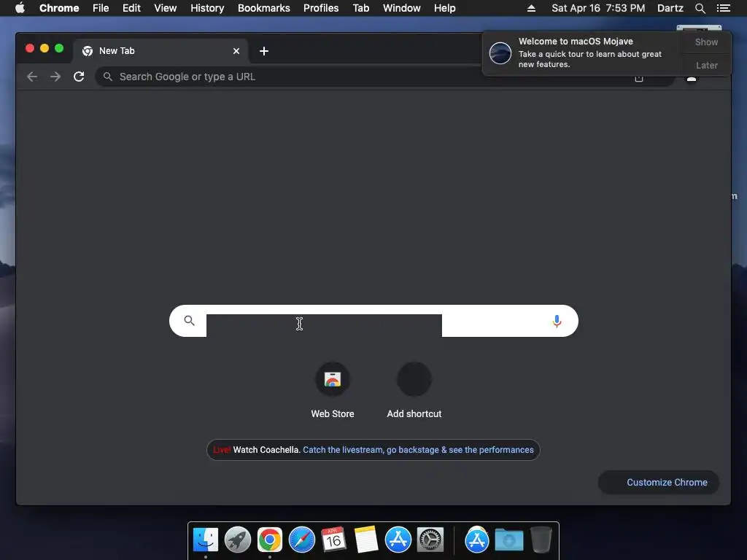
Task: Click the Customize Chrome button
Action: tap(659, 483)
